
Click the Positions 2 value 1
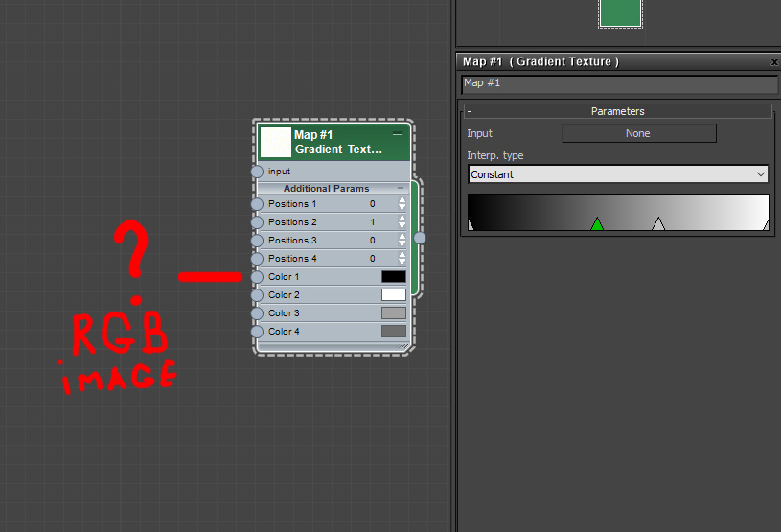point(373,222)
